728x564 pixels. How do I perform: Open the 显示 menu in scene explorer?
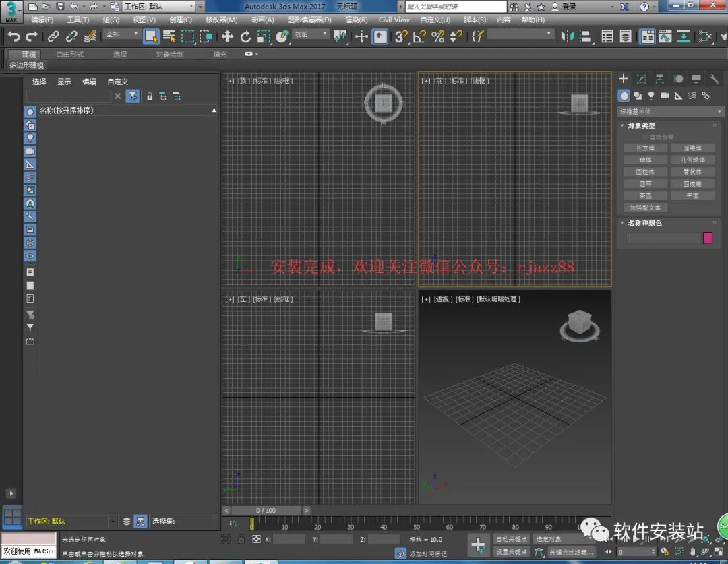click(64, 82)
